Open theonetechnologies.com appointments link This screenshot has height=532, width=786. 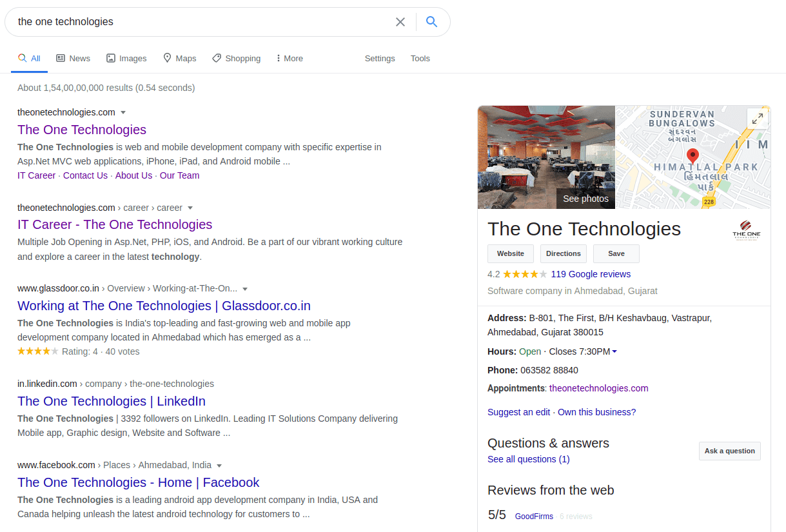pyautogui.click(x=599, y=388)
